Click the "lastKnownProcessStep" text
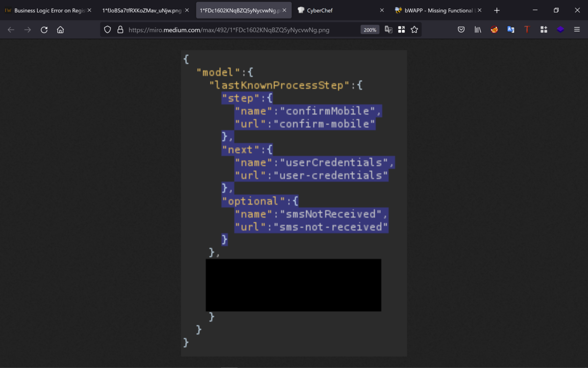The height and width of the screenshot is (368, 588). (280, 85)
